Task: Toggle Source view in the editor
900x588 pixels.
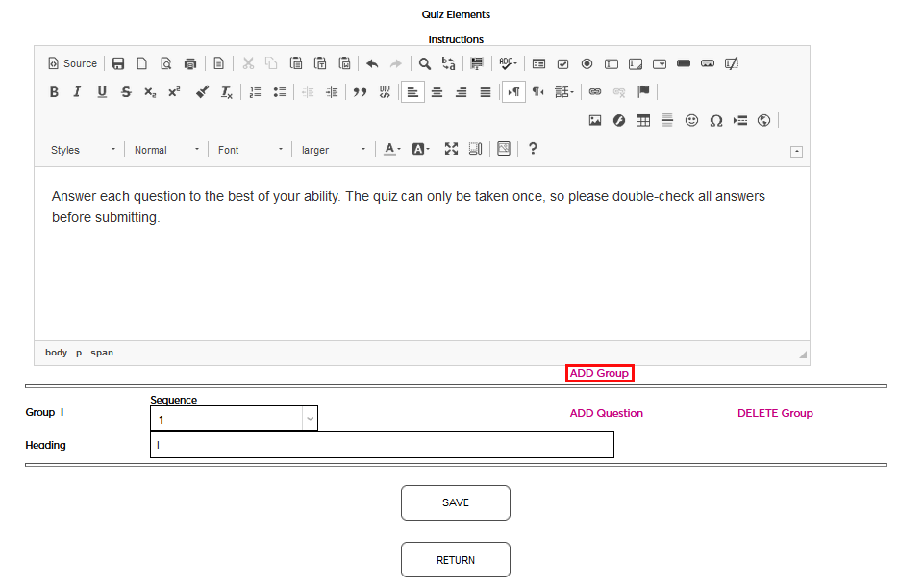Action: [x=73, y=64]
